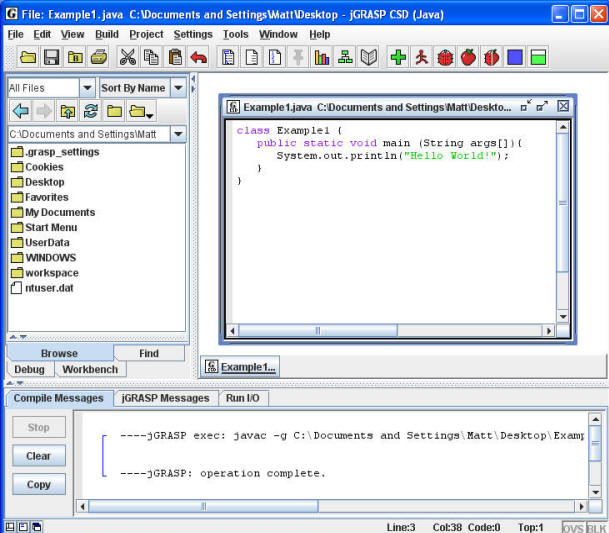Click the Open File folder toolbar icon
Viewport: 609px width, 533px height.
[x=28, y=57]
